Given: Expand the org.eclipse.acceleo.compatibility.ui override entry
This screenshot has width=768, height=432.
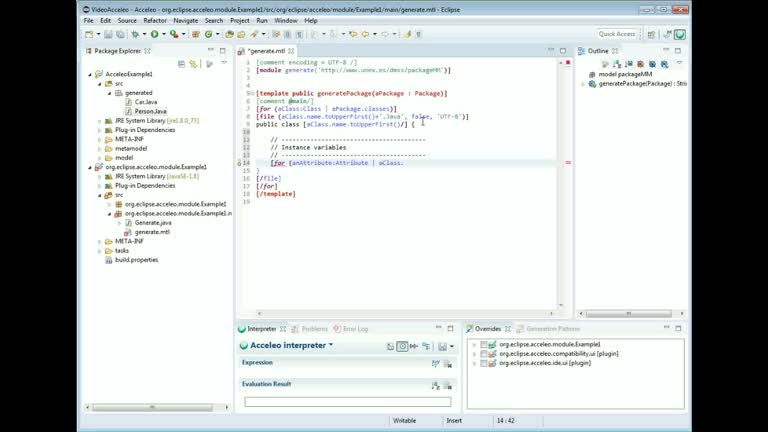Looking at the screenshot, I should (x=474, y=354).
